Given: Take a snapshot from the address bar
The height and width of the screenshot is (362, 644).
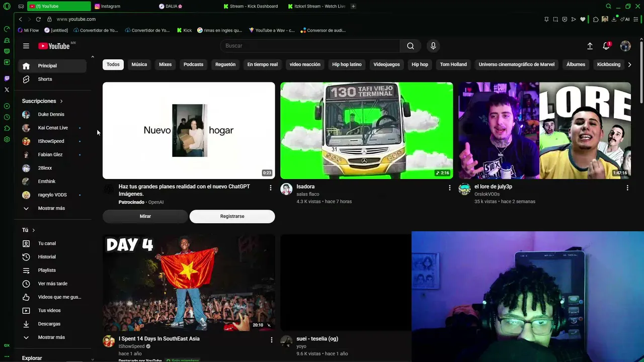Looking at the screenshot, I should 555,19.
